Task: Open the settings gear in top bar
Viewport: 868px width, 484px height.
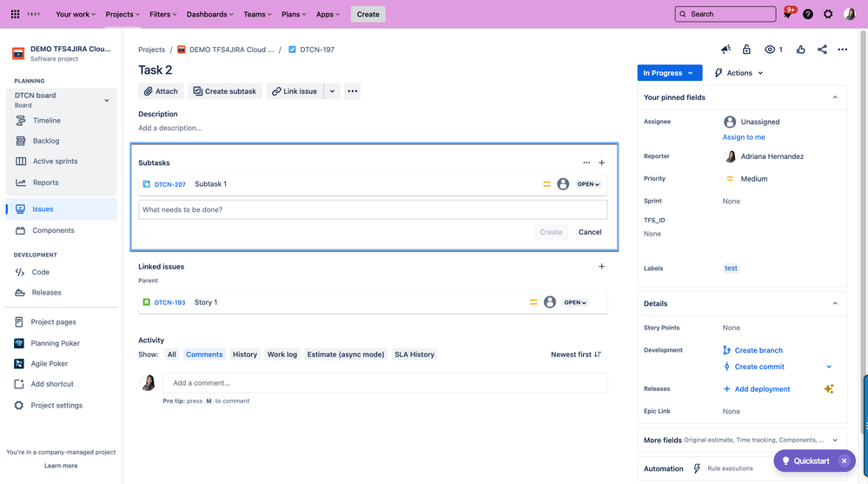Action: click(x=828, y=14)
